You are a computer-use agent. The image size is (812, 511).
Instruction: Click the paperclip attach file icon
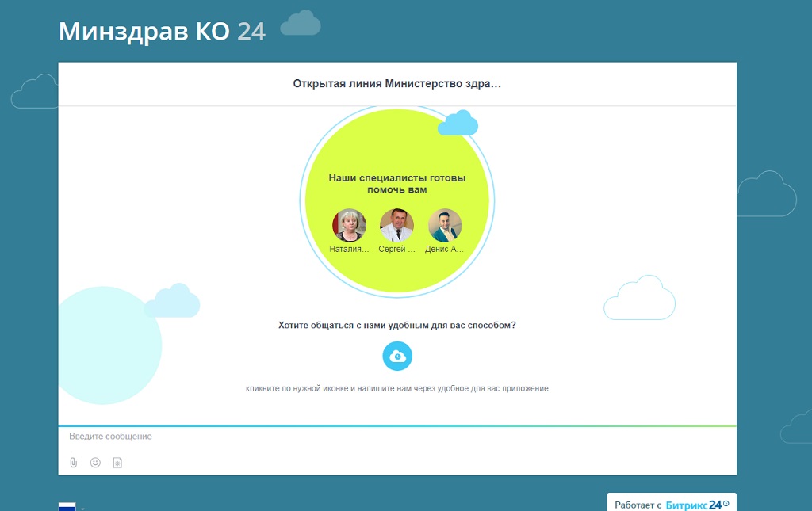click(73, 463)
